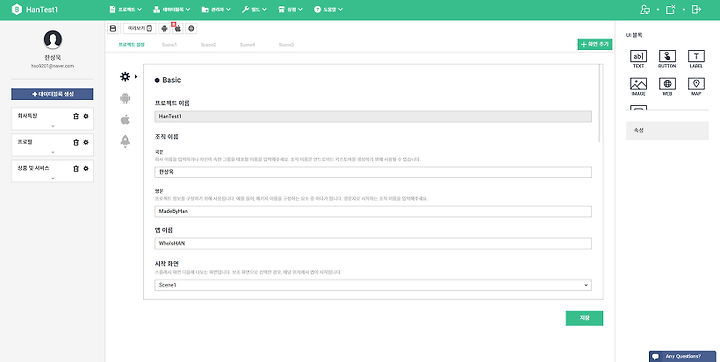Click the 미리보기 preview button
The height and width of the screenshot is (362, 720).
coord(140,28)
